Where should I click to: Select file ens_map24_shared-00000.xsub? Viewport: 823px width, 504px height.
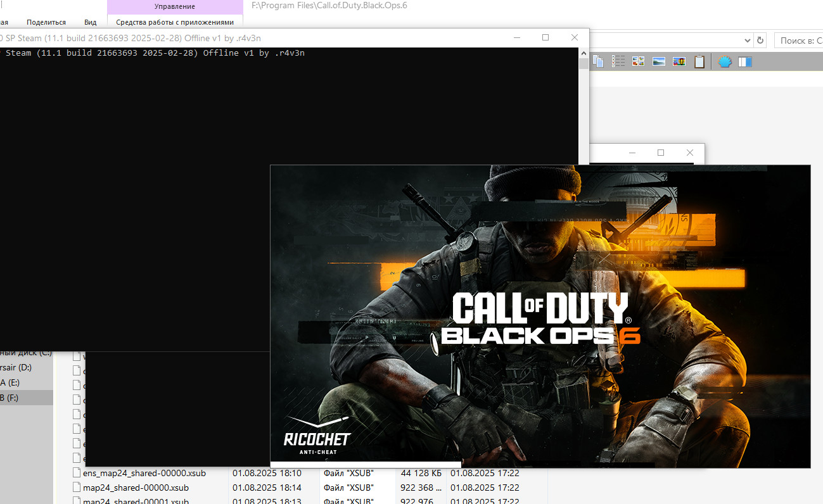(144, 473)
